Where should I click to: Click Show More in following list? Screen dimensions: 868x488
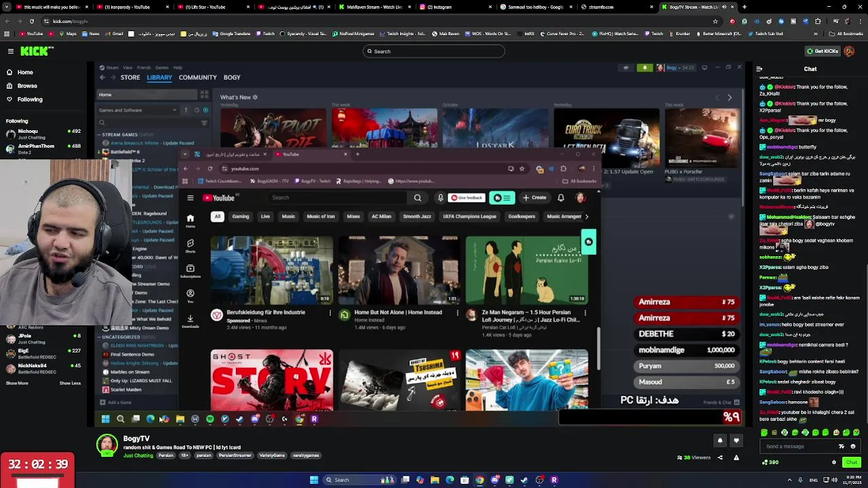pyautogui.click(x=17, y=383)
